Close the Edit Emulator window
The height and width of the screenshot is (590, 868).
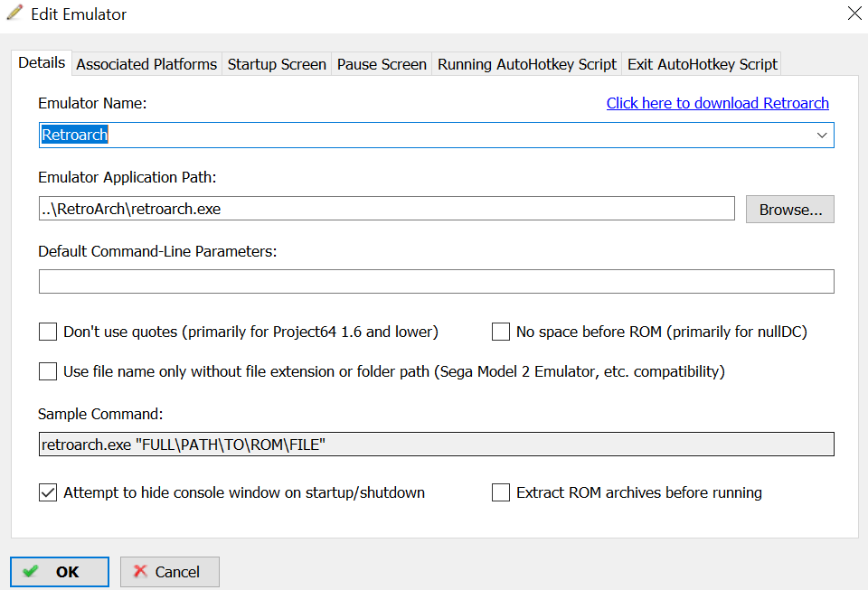[x=854, y=14]
